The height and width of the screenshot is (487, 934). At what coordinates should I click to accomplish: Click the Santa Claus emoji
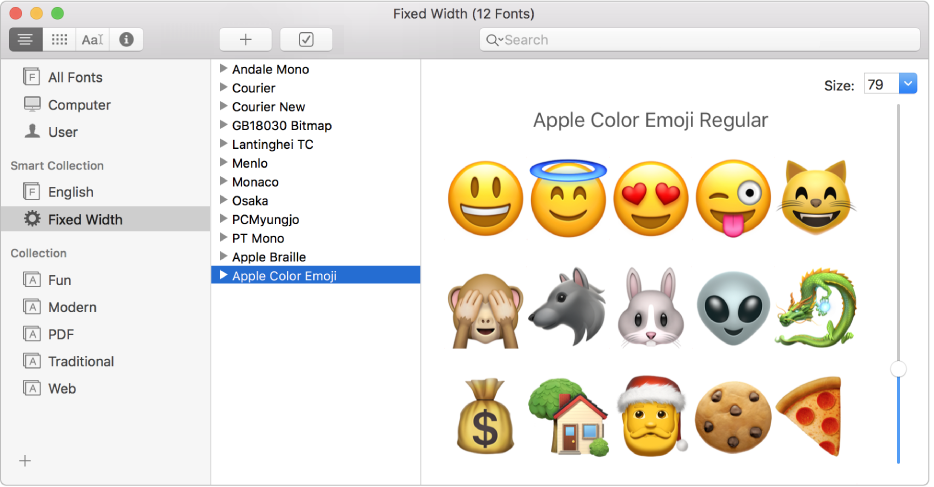(651, 415)
